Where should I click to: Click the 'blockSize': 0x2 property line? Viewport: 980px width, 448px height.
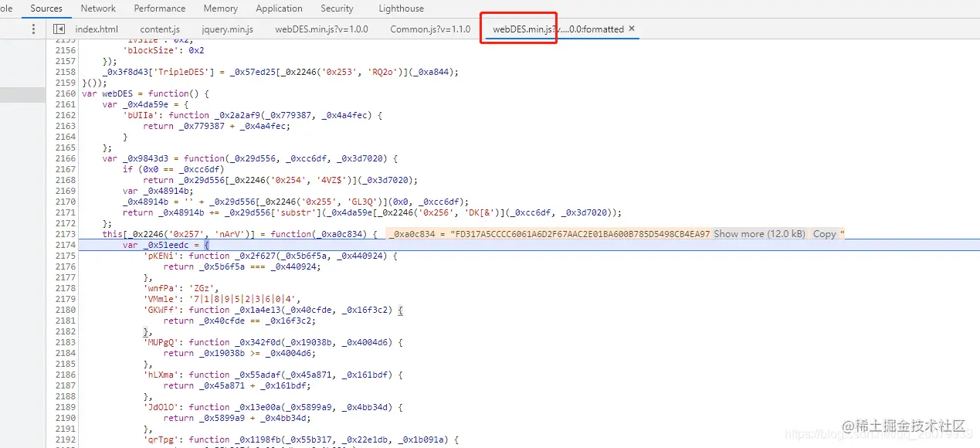[x=164, y=50]
